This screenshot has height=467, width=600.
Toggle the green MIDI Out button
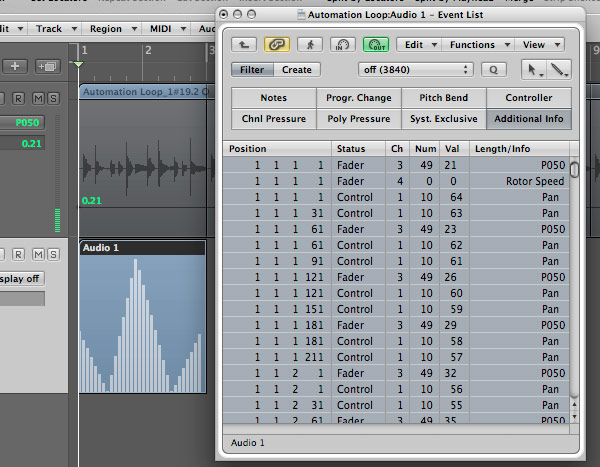tap(376, 45)
